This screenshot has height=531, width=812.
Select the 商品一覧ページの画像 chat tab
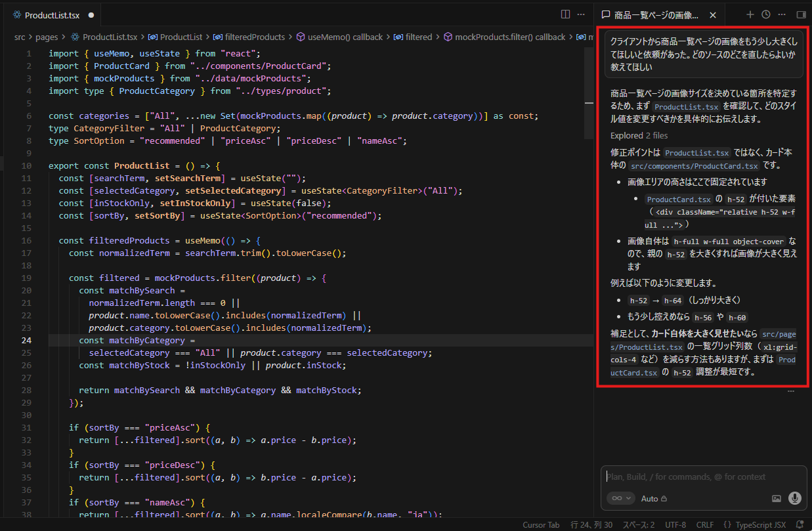tap(657, 14)
